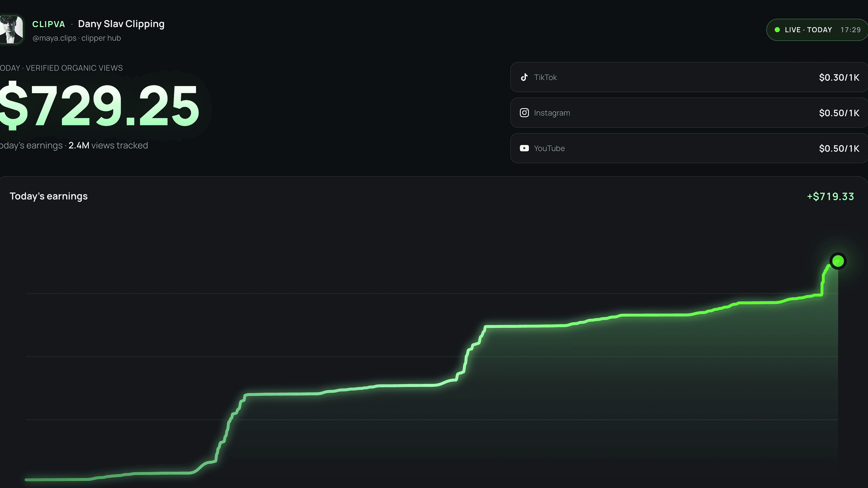Click the profile avatar thumbnail
Image resolution: width=868 pixels, height=488 pixels.
[12, 29]
